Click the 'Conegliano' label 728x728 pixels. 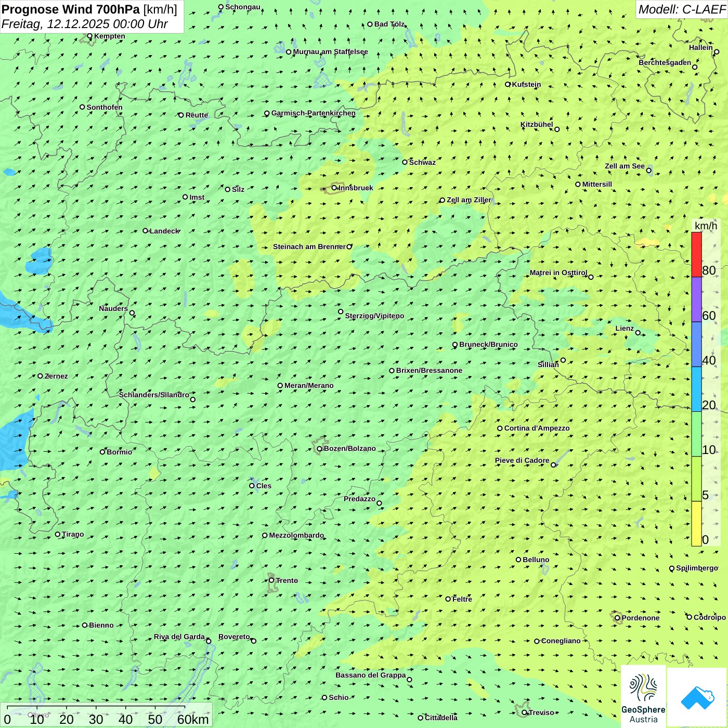pos(561,641)
